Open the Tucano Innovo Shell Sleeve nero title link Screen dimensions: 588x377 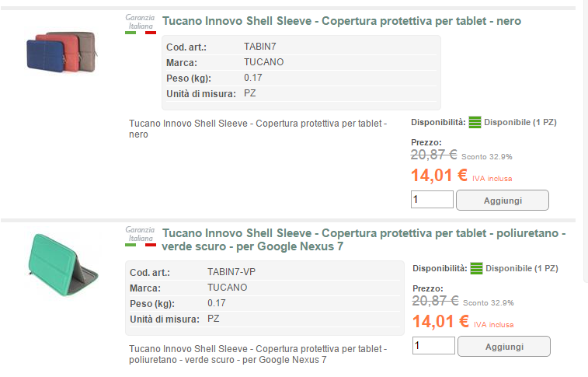click(x=341, y=21)
